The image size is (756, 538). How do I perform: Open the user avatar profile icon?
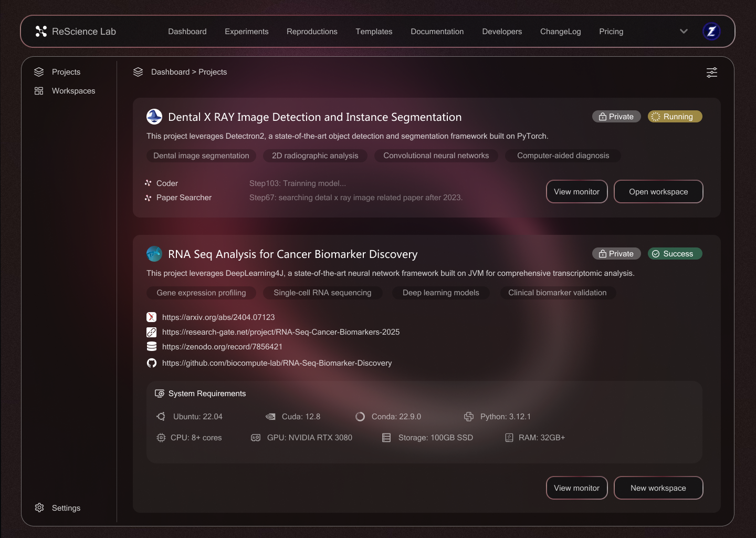[711, 32]
